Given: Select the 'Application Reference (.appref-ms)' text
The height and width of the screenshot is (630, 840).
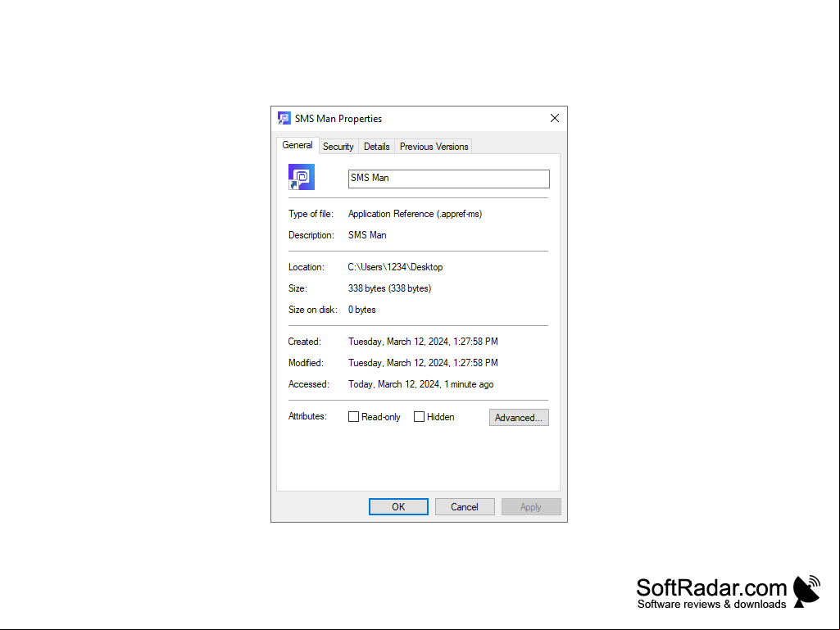Looking at the screenshot, I should [415, 214].
